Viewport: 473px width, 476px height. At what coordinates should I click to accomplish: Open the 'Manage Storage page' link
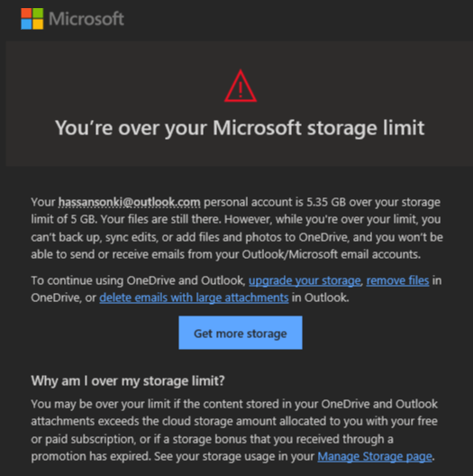click(x=375, y=456)
